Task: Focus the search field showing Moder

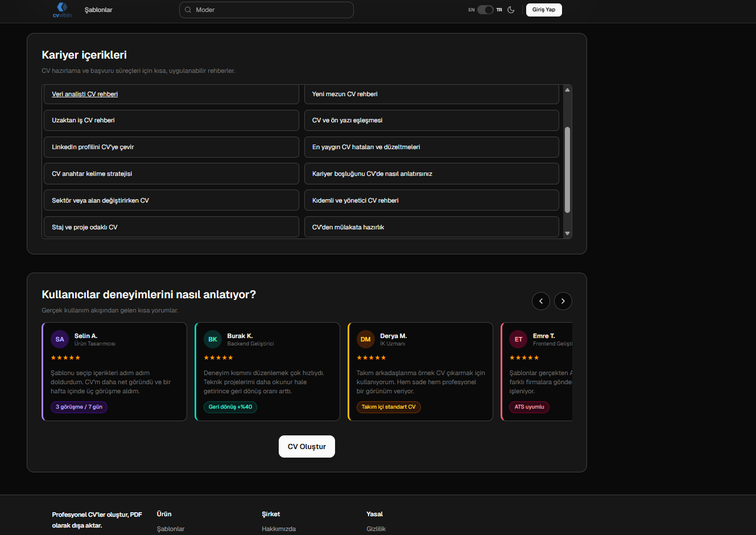Action: click(x=266, y=10)
